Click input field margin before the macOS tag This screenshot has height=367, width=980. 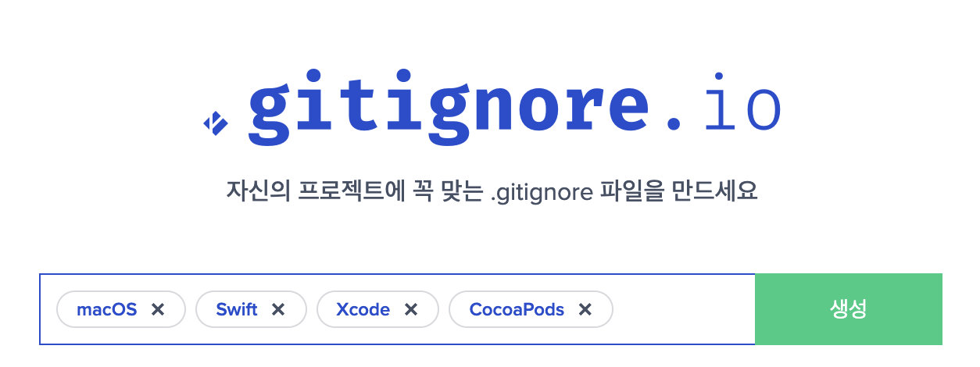tap(48, 309)
